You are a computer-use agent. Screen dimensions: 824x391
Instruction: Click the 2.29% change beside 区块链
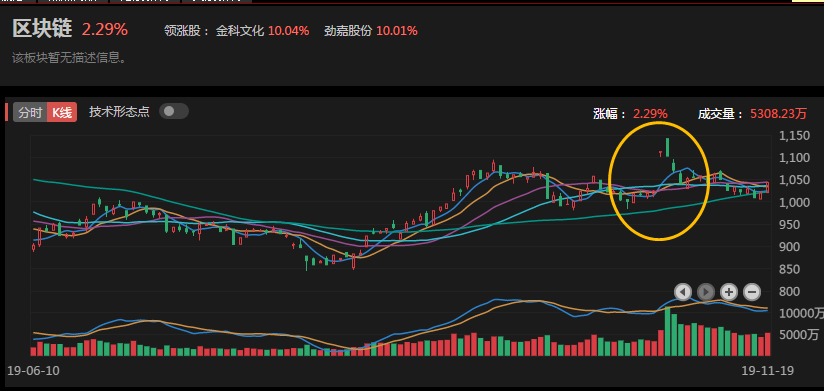(105, 30)
